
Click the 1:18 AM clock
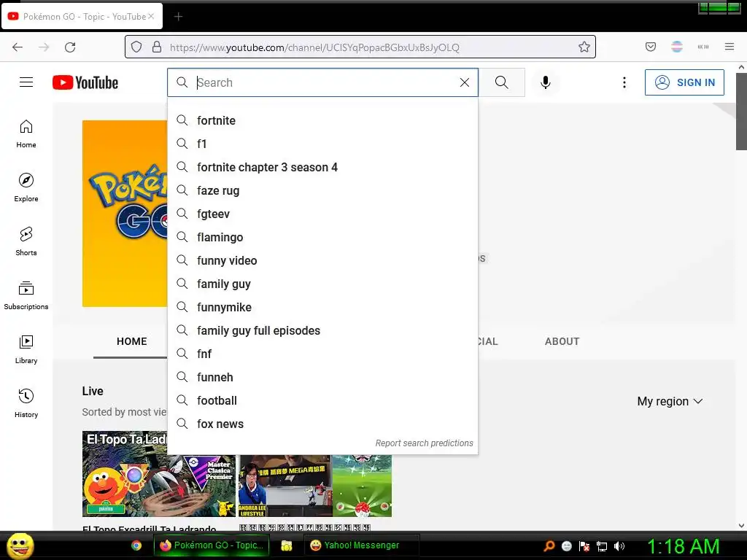tap(683, 546)
